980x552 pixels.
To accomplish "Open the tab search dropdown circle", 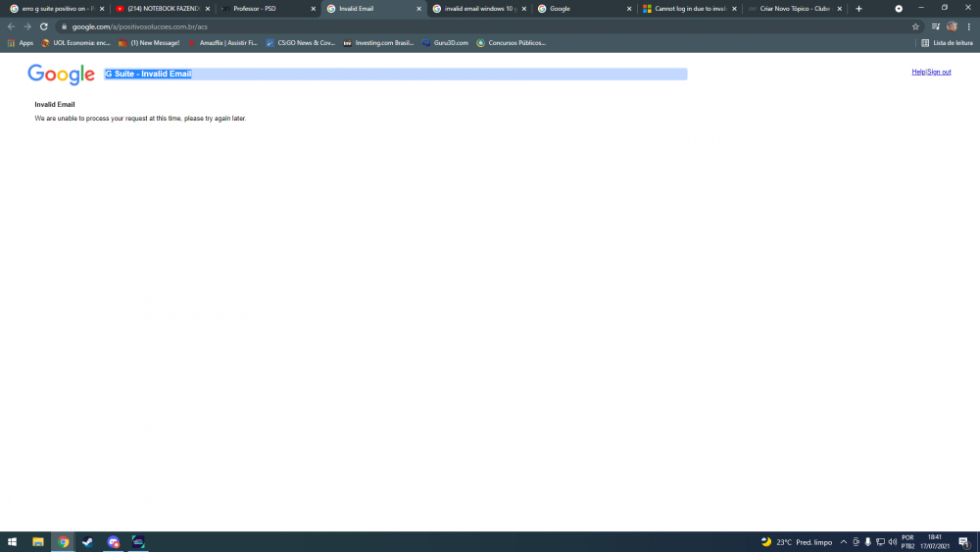I will [899, 9].
